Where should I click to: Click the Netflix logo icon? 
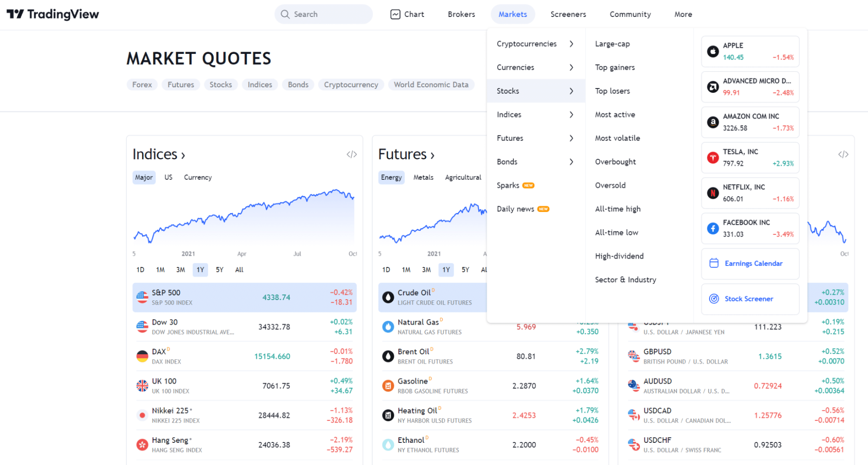tap(713, 193)
